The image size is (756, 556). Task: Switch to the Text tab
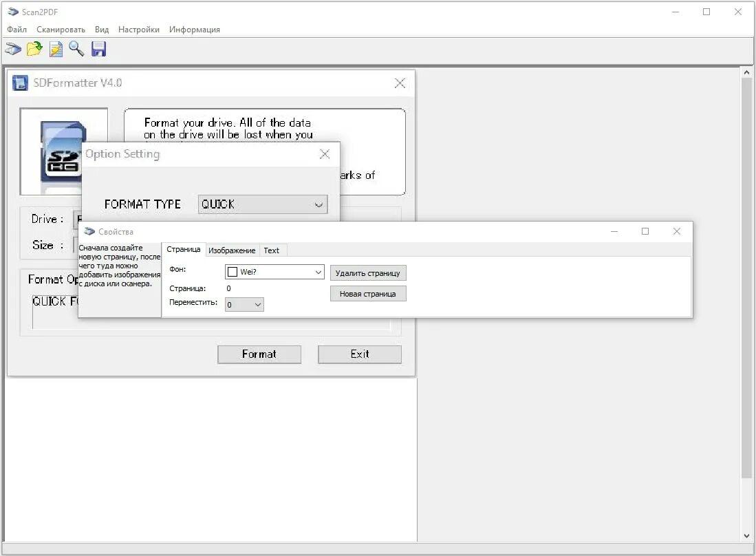272,250
